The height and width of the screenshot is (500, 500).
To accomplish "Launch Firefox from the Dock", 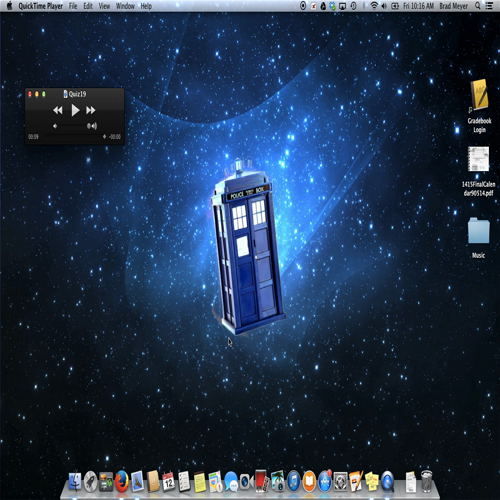I will click(x=122, y=481).
